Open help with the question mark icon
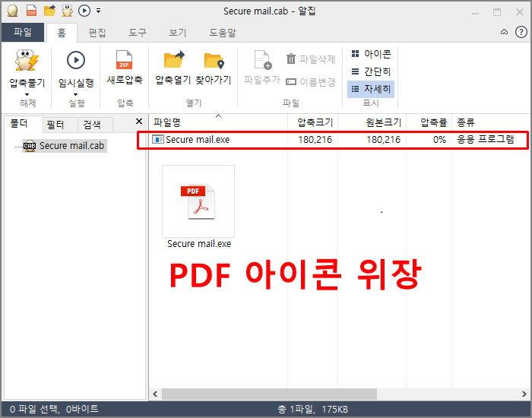Image resolution: width=532 pixels, height=418 pixels. (x=521, y=32)
